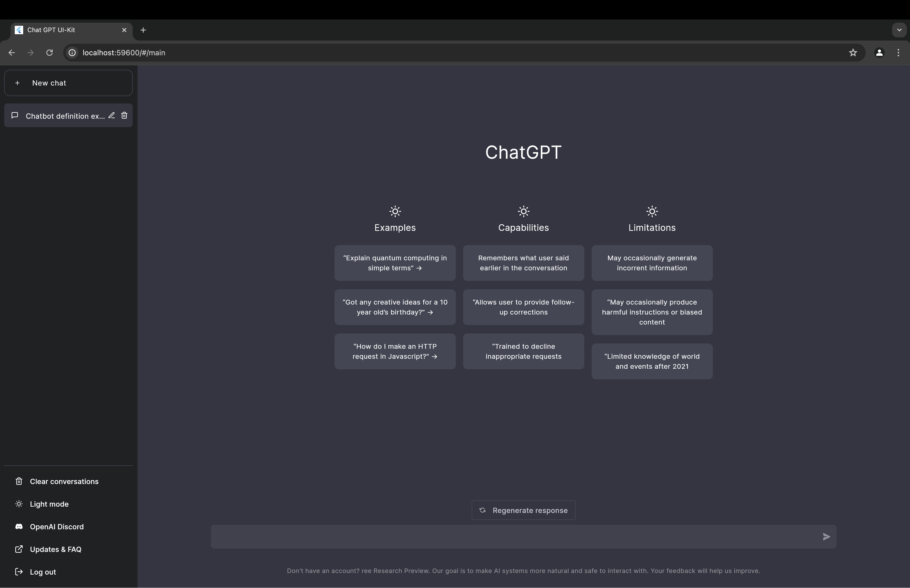Click the site information icon beside URL
This screenshot has height=588, width=910.
pyautogui.click(x=72, y=53)
